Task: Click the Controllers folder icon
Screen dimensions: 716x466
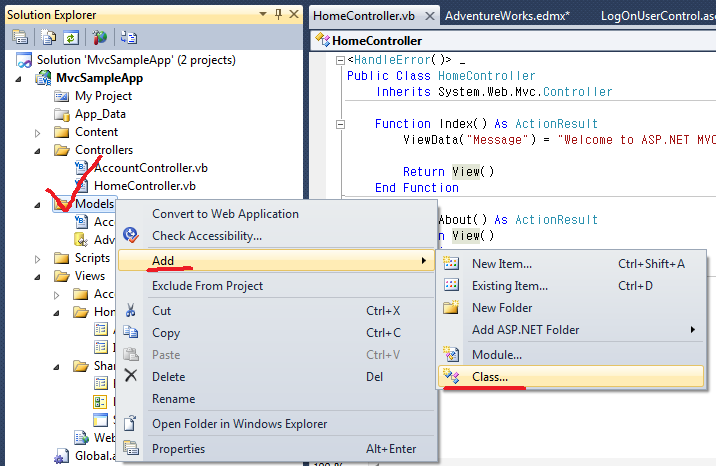Action: (62, 150)
